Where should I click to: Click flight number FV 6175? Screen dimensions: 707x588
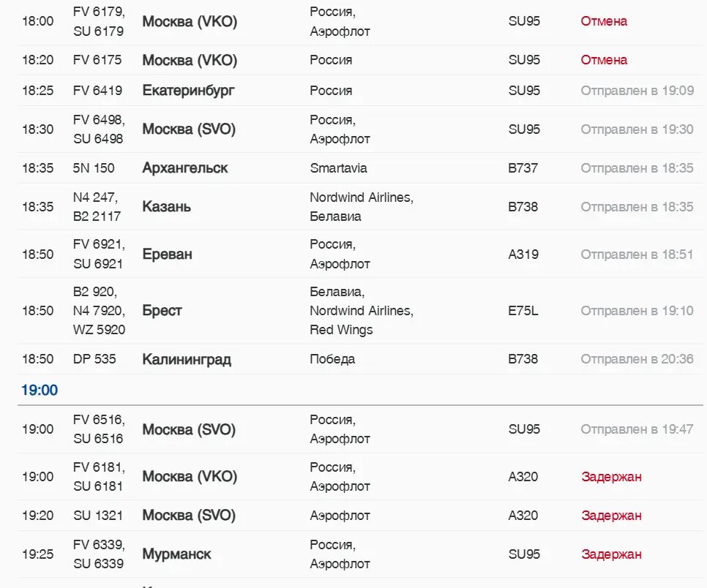[x=97, y=60]
